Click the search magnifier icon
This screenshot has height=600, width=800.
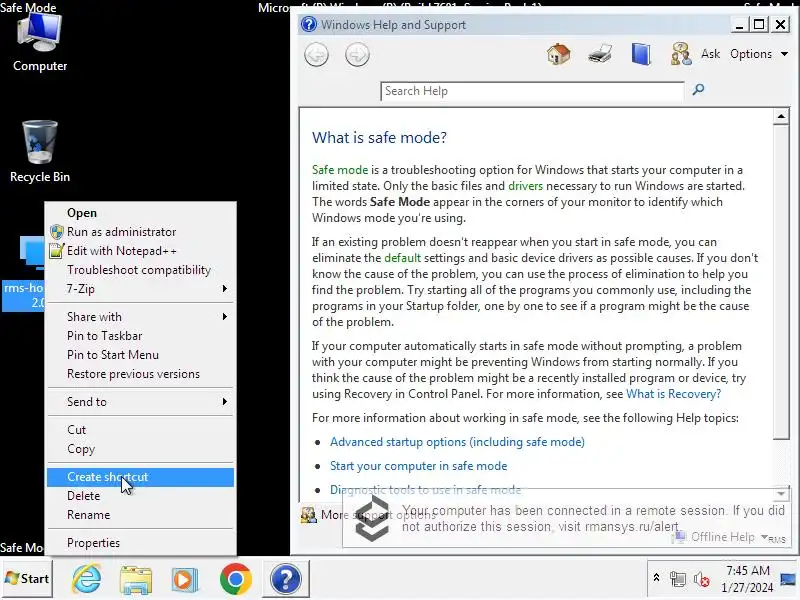click(x=698, y=90)
